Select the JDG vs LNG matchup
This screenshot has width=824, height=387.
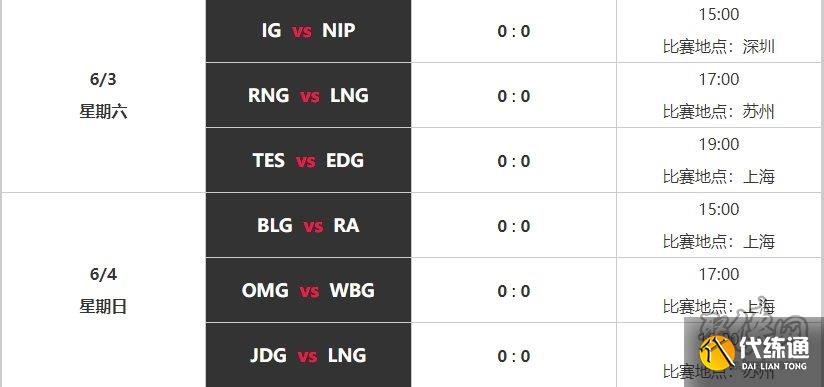click(x=308, y=355)
